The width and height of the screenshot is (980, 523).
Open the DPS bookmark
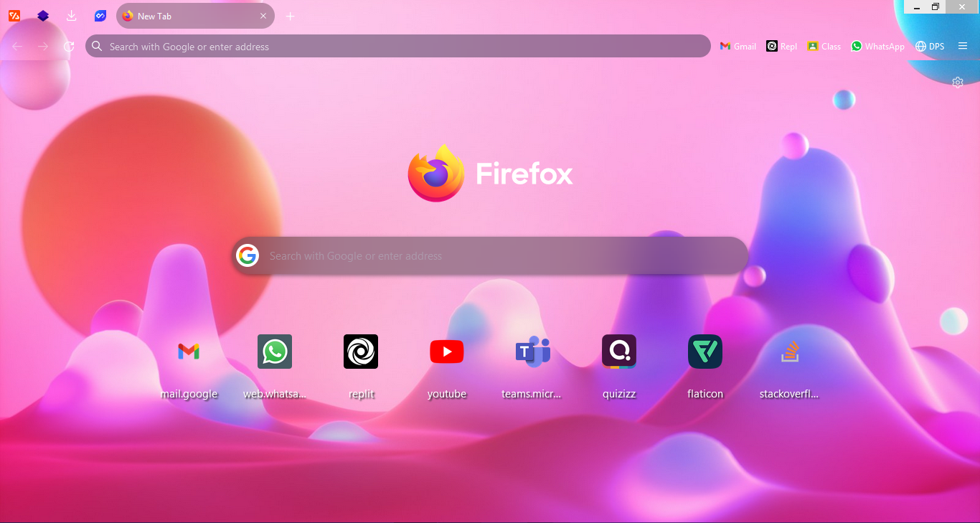click(930, 47)
